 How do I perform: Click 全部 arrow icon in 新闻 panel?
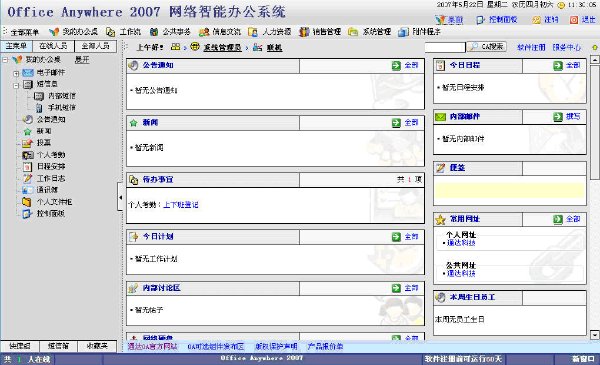(x=396, y=123)
